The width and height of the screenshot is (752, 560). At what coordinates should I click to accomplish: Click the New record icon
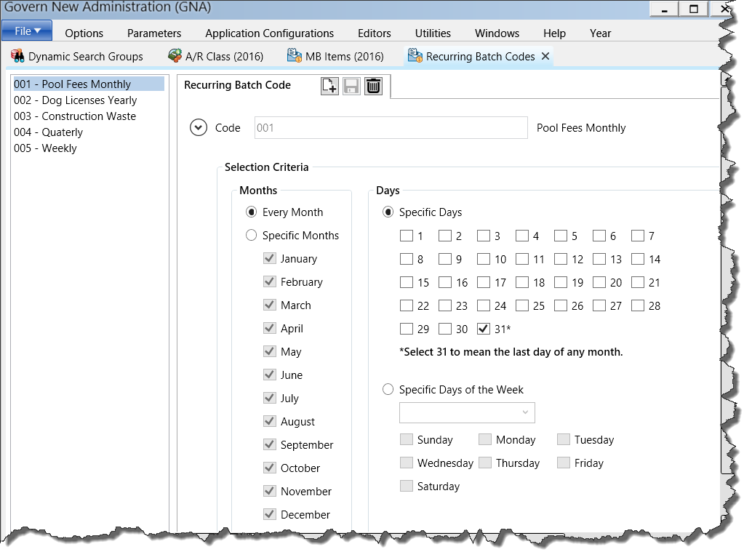coord(329,86)
